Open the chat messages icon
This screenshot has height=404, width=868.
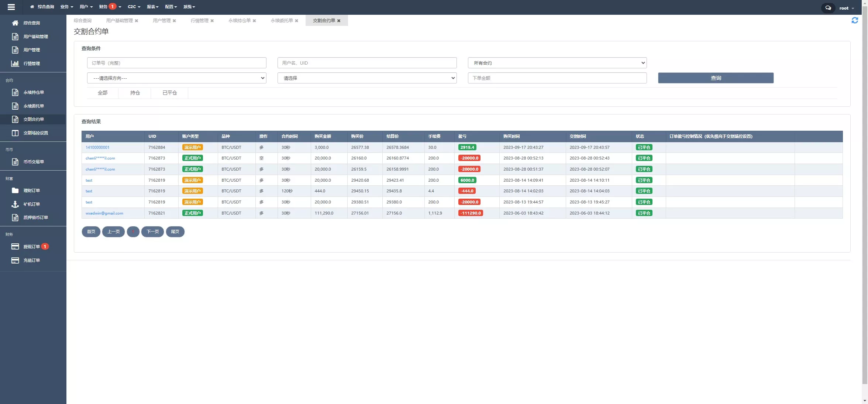[828, 8]
